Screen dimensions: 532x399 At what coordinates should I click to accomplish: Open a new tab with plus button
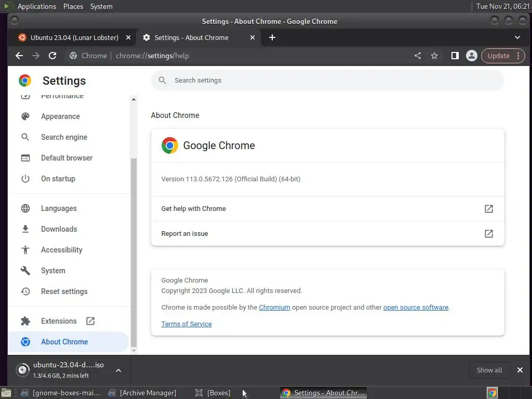272,37
